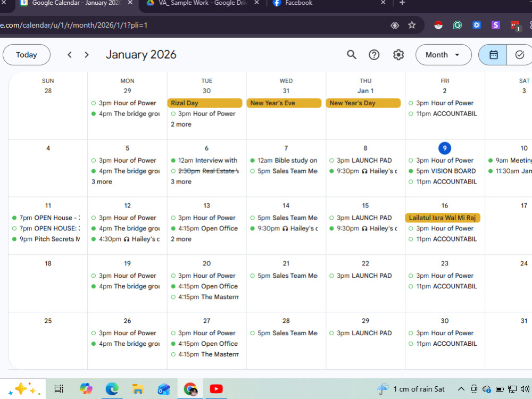Click the red extension icon with badge
The width and height of the screenshot is (532, 399).
pos(515,26)
